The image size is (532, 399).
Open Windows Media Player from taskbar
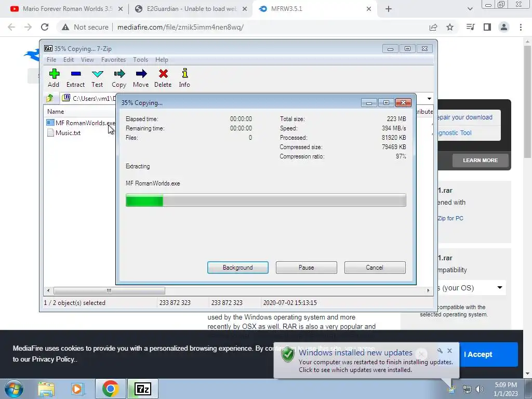(x=77, y=389)
